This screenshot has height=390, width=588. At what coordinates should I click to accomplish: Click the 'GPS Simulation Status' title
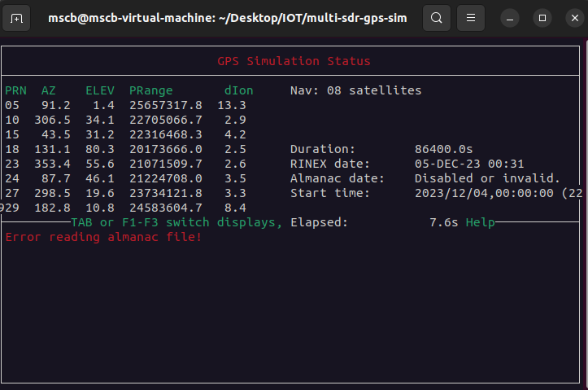pyautogui.click(x=294, y=61)
